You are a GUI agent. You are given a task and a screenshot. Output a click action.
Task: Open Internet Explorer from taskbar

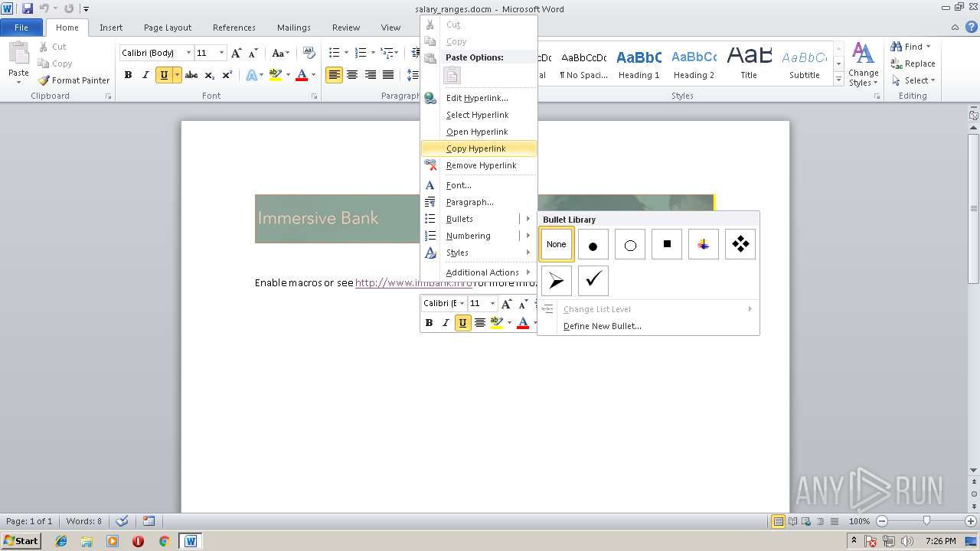pos(61,541)
